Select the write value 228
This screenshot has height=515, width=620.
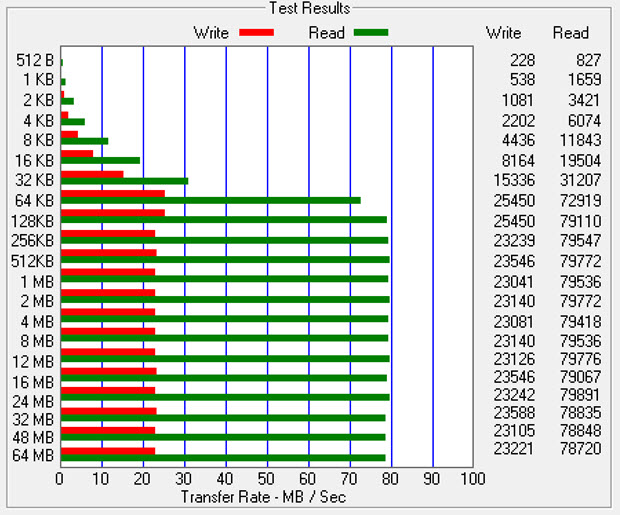(x=521, y=62)
